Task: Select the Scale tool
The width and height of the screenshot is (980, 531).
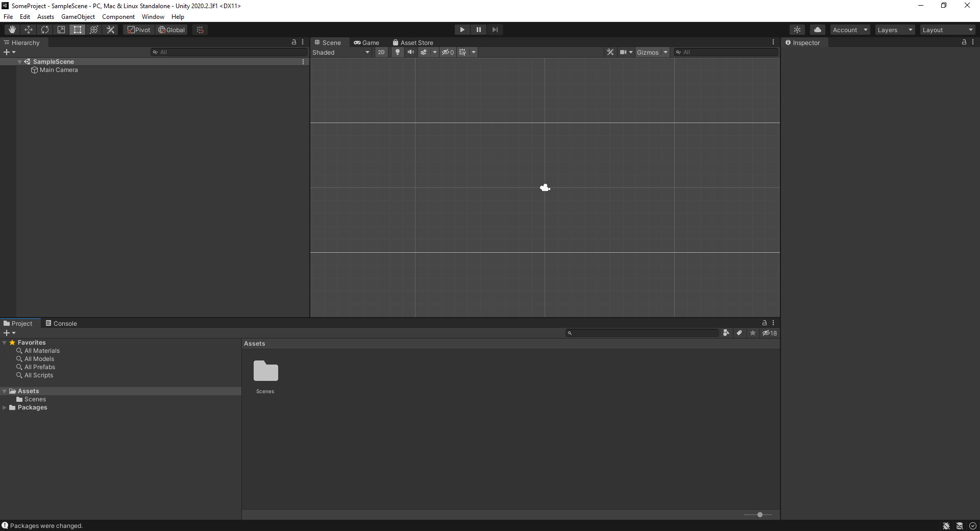Action: 61,30
